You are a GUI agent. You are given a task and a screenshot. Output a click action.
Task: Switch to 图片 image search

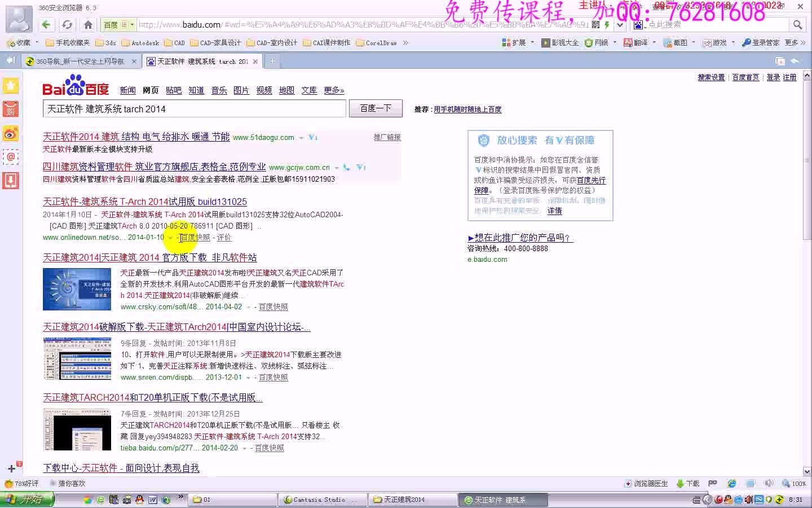[x=241, y=90]
